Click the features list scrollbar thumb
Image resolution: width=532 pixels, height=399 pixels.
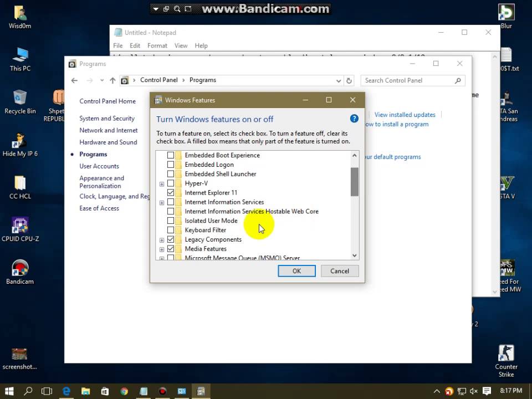tap(354, 182)
